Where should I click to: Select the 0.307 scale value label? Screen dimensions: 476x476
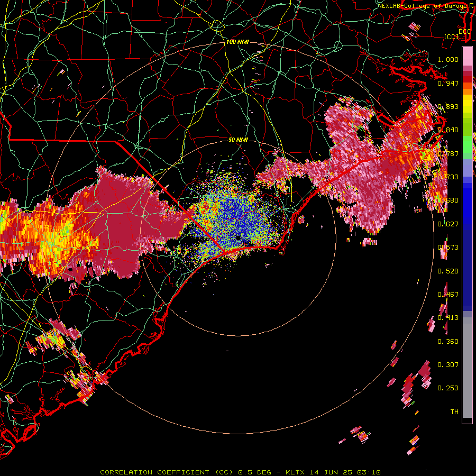[448, 365]
